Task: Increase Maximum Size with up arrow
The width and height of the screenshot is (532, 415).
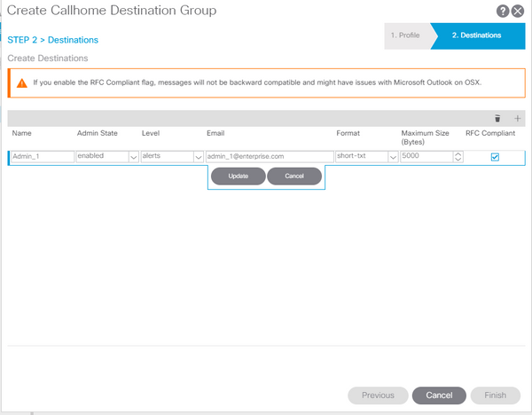Action: 458,154
